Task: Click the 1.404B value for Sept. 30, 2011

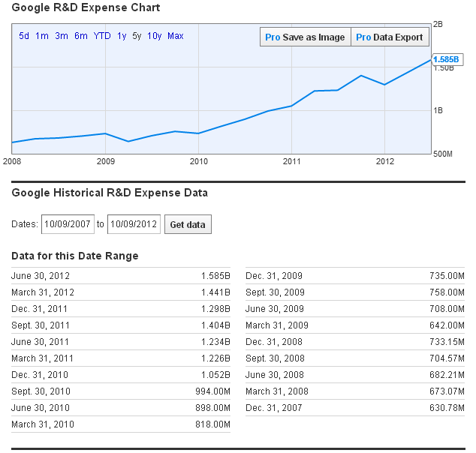Action: (x=215, y=325)
